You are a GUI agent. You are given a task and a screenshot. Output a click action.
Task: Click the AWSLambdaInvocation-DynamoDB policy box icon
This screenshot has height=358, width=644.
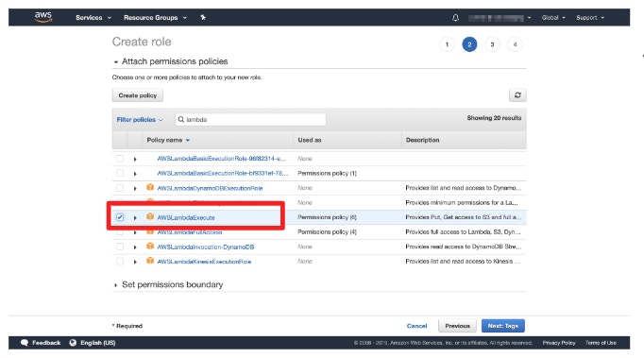150,247
